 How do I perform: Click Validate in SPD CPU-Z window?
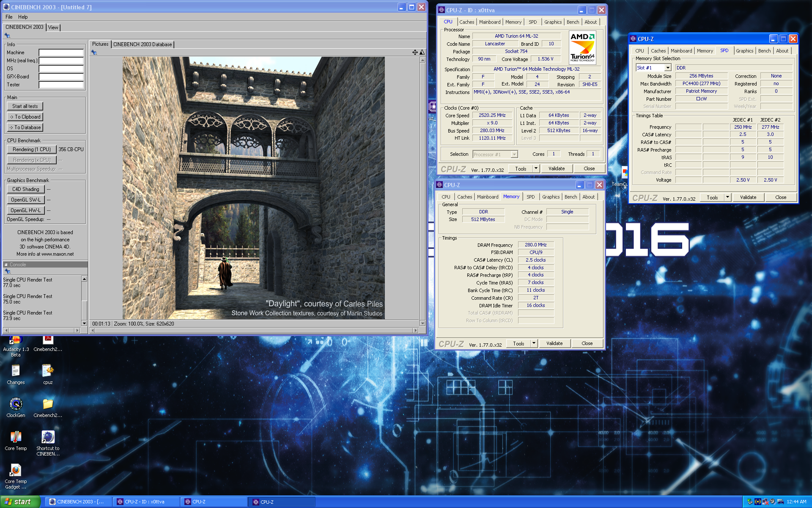[748, 197]
